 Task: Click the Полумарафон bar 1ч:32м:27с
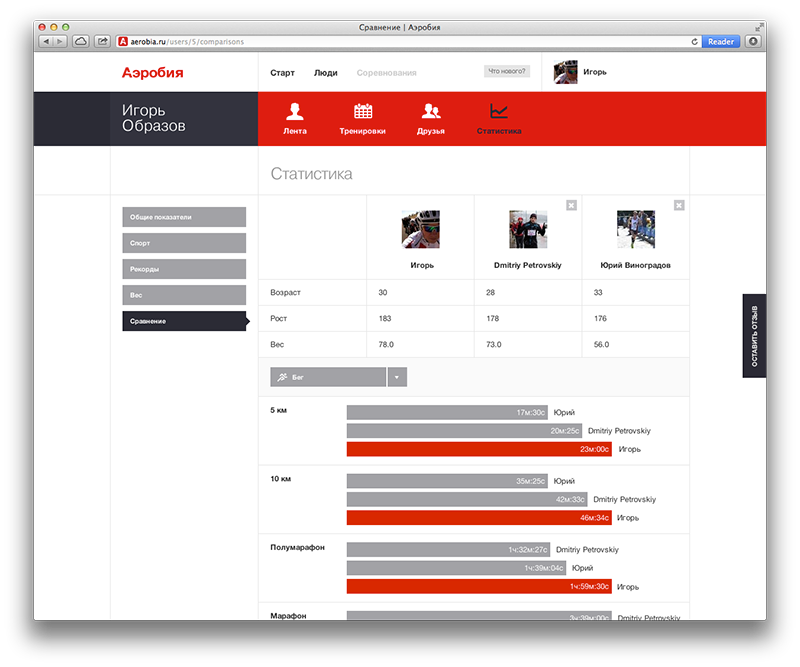point(448,550)
